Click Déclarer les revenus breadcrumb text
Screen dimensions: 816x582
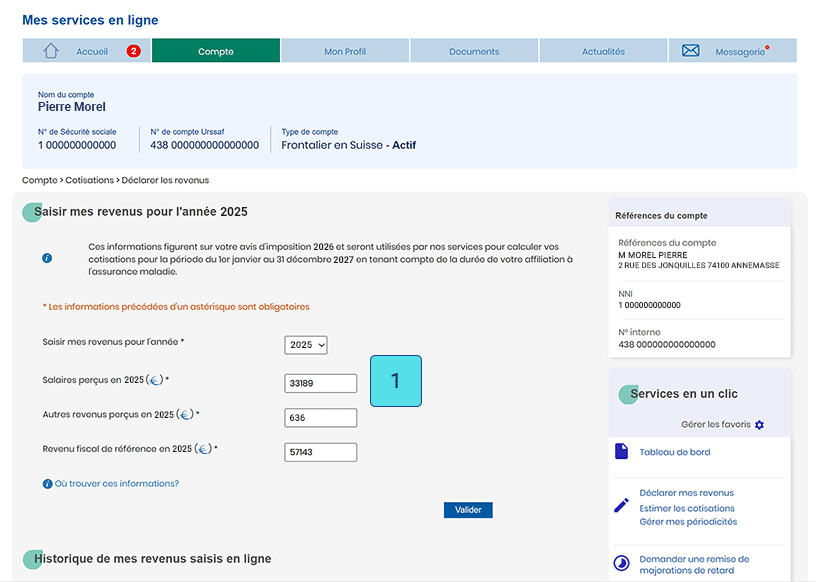(x=165, y=180)
